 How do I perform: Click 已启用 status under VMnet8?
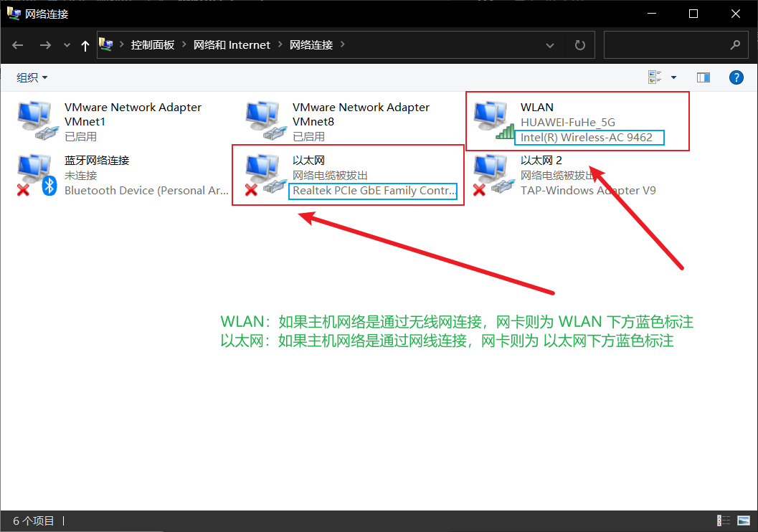click(308, 137)
